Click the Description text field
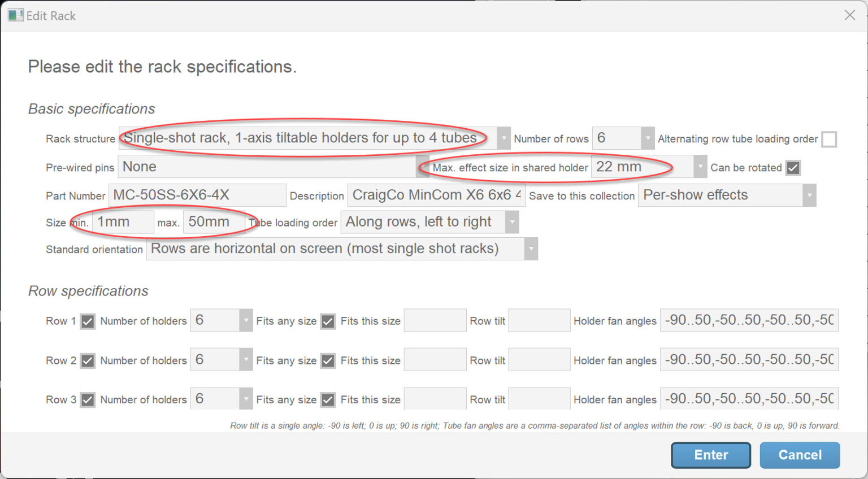This screenshot has width=868, height=479. [x=436, y=195]
